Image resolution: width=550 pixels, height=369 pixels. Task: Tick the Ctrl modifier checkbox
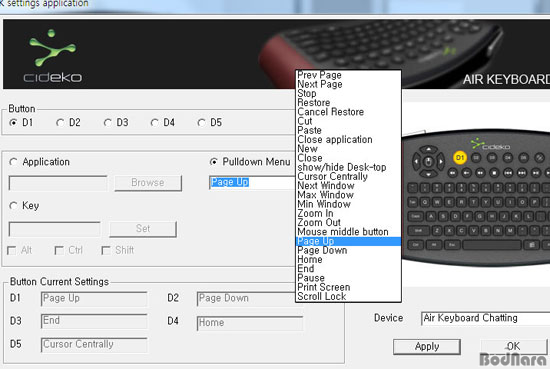[x=59, y=250]
